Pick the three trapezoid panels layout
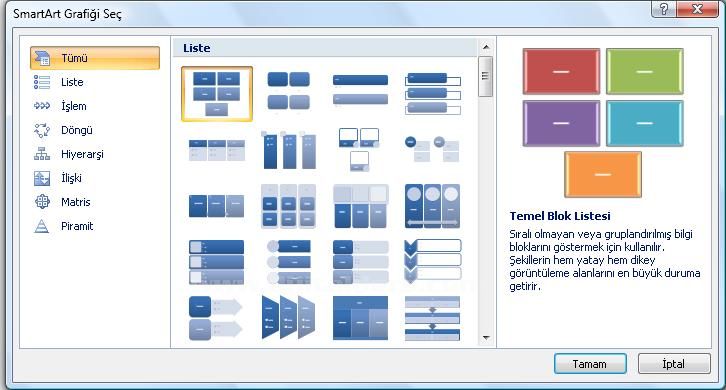Viewport: 726px width, 390px height. point(288,318)
